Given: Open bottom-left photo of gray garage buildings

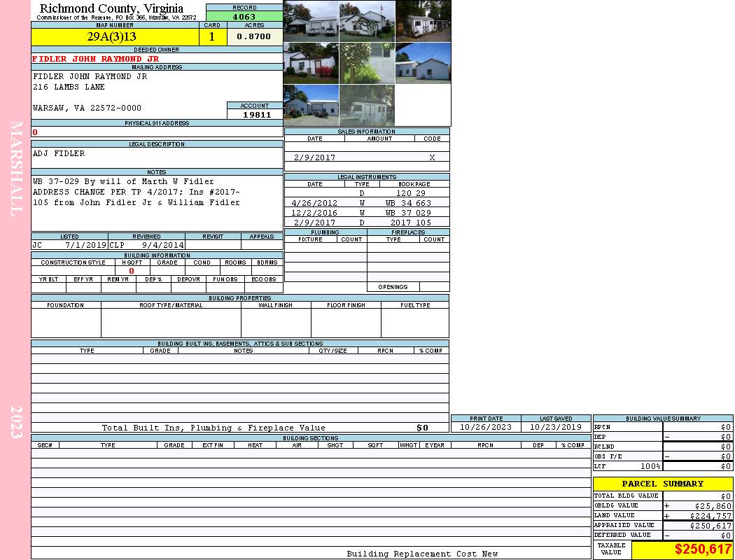Looking at the screenshot, I should click(x=311, y=105).
